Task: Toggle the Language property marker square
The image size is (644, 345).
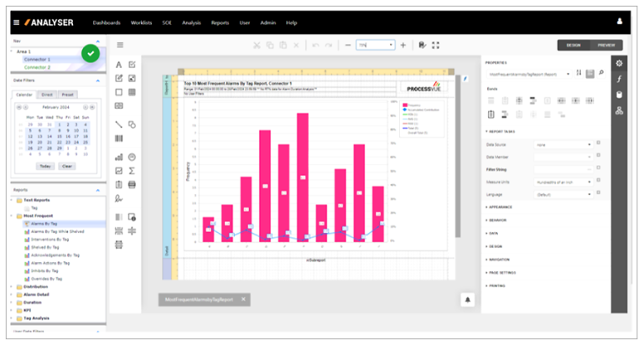Action: (x=599, y=193)
